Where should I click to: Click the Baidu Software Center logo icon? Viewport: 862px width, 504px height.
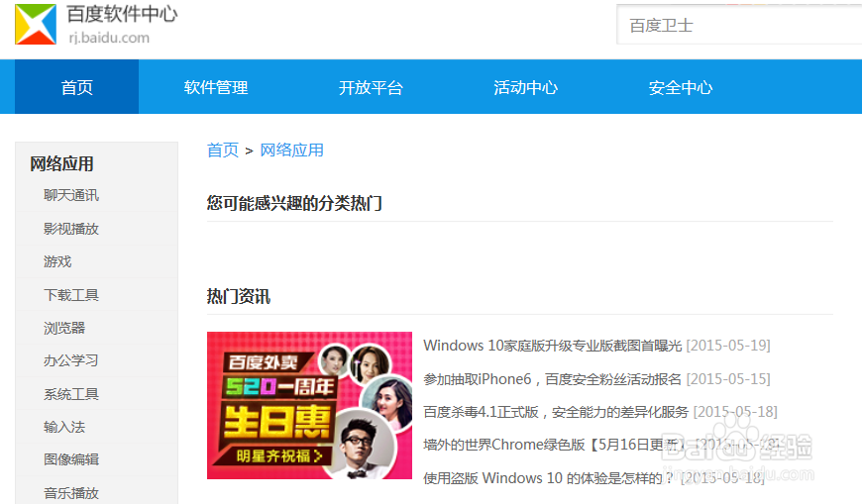coord(36,24)
